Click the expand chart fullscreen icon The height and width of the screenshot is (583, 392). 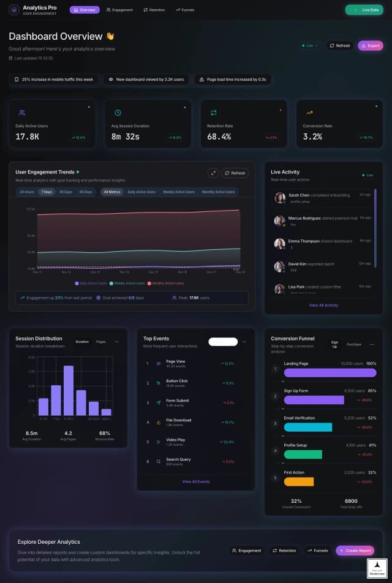pyautogui.click(x=213, y=173)
